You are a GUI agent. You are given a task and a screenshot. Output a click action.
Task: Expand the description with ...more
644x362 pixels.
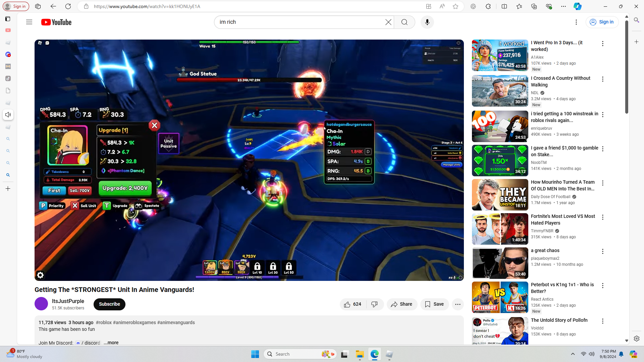(111, 343)
